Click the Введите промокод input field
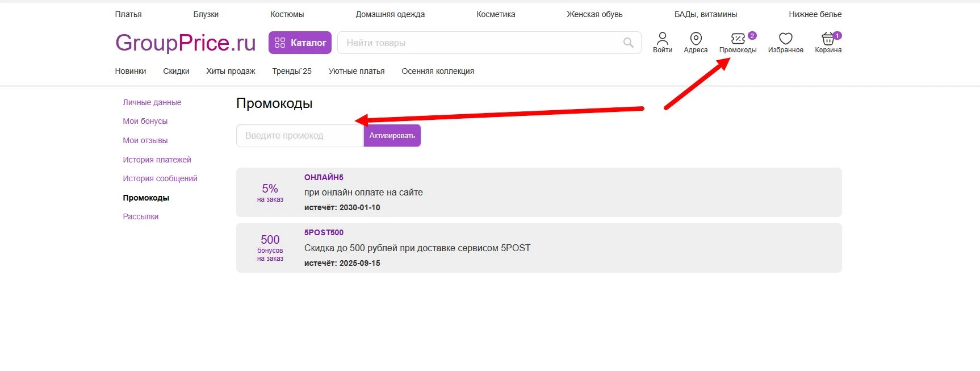Image resolution: width=980 pixels, height=371 pixels. pos(299,136)
